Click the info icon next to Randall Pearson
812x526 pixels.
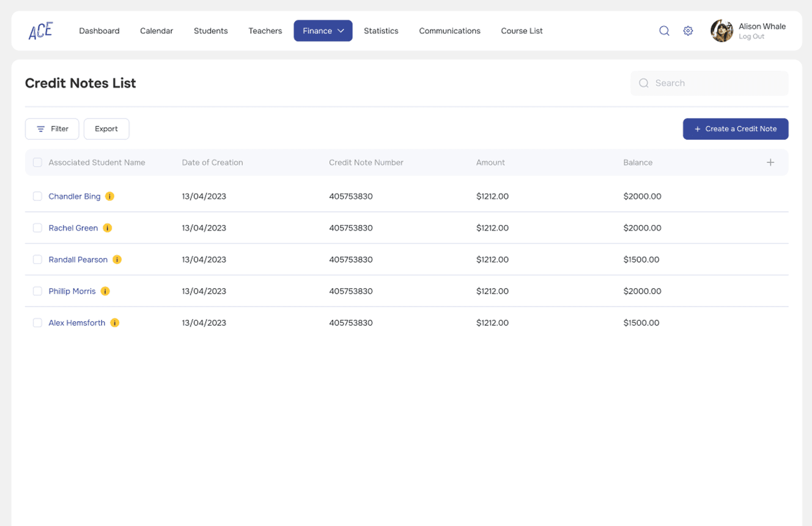pos(117,260)
